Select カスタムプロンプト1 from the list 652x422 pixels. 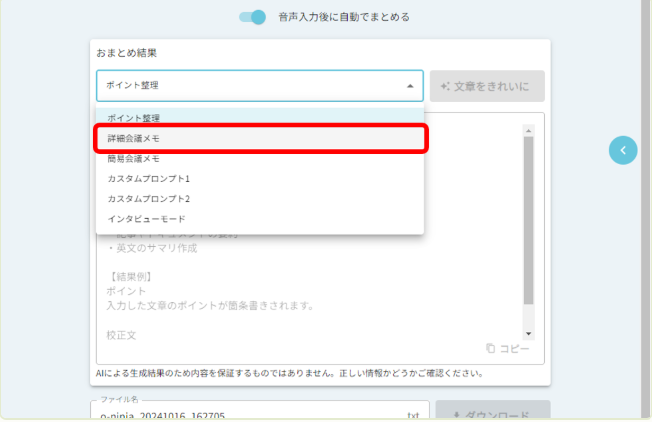148,178
